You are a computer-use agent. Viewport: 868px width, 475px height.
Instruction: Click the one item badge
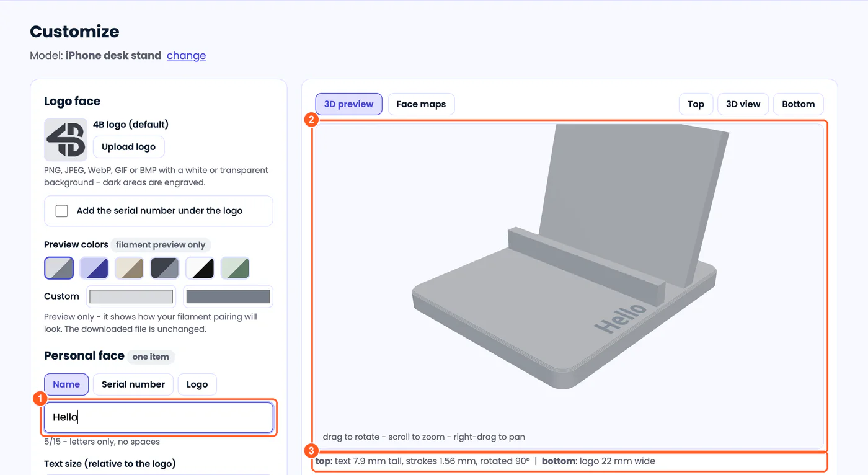click(151, 357)
